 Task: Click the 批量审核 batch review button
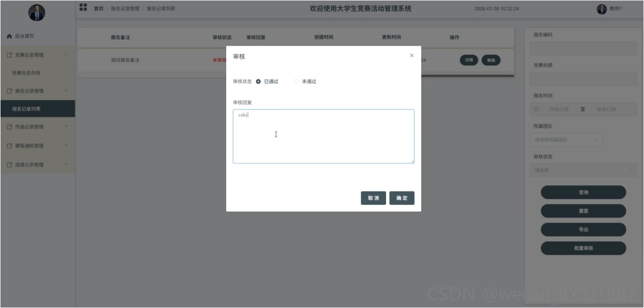583,248
